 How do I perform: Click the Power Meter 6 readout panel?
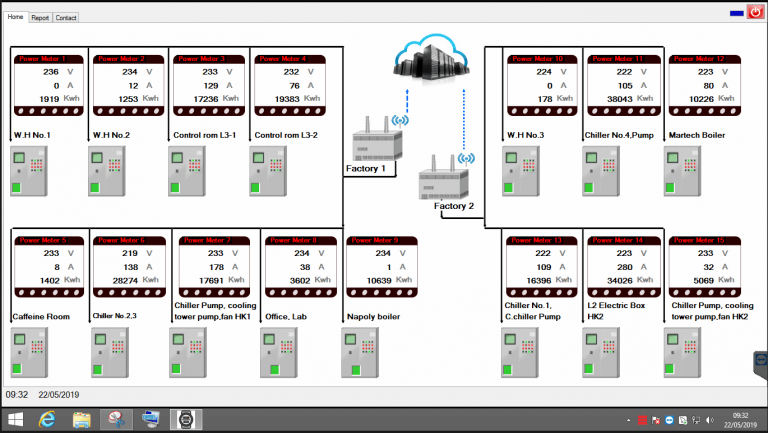click(x=129, y=263)
